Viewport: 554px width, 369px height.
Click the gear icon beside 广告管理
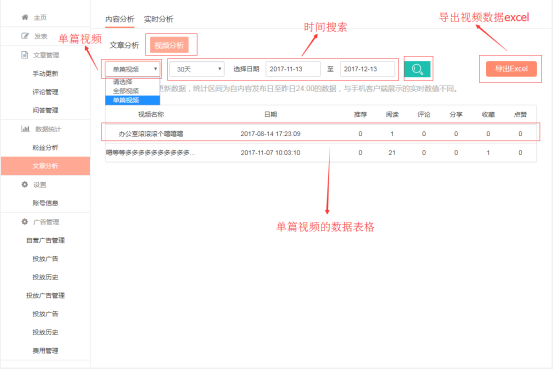click(x=24, y=221)
